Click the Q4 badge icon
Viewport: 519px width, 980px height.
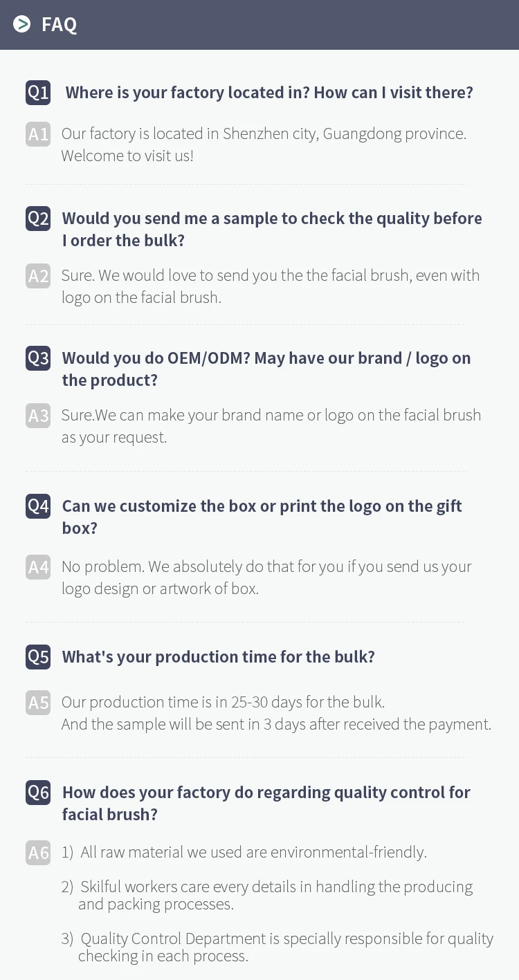click(38, 506)
